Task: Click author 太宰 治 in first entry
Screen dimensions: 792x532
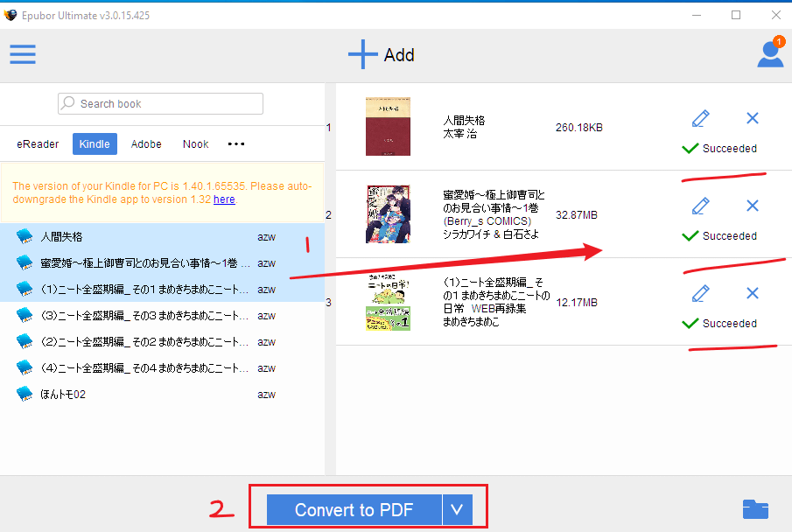Action: [459, 134]
